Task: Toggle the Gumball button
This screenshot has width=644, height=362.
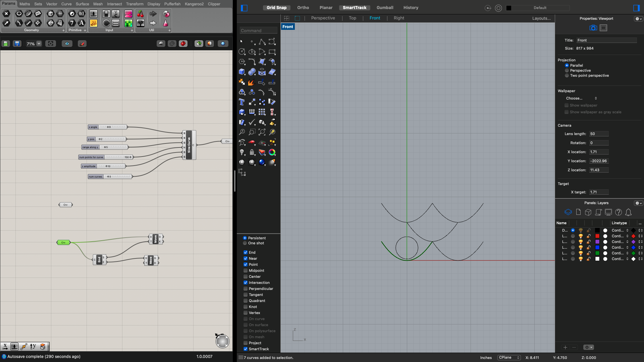Action: pyautogui.click(x=385, y=7)
